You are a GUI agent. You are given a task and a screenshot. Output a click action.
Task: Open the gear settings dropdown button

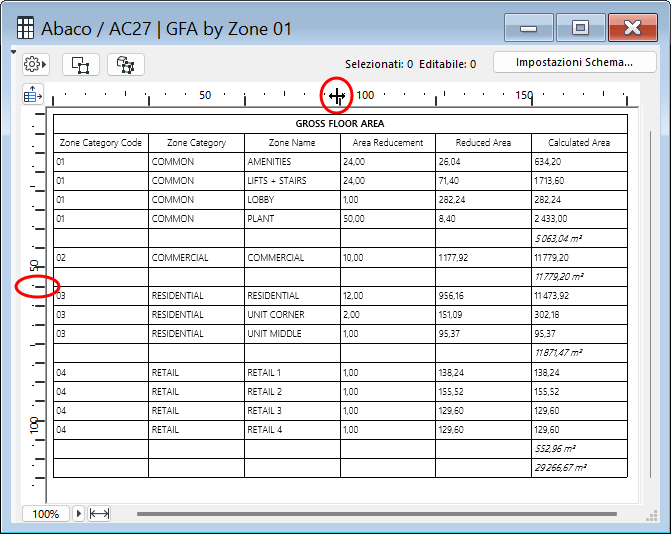click(36, 65)
